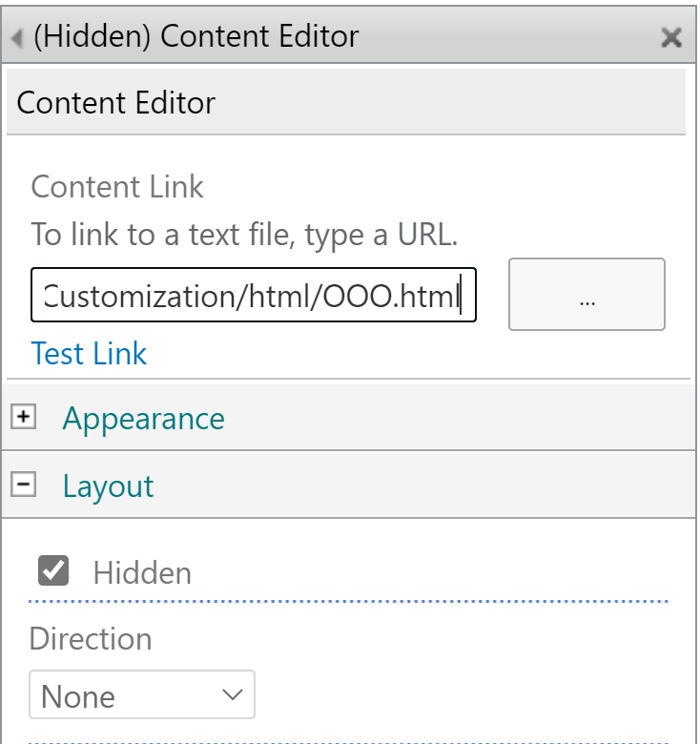700x744 pixels.
Task: Click the None value in Direction box
Action: point(78,696)
